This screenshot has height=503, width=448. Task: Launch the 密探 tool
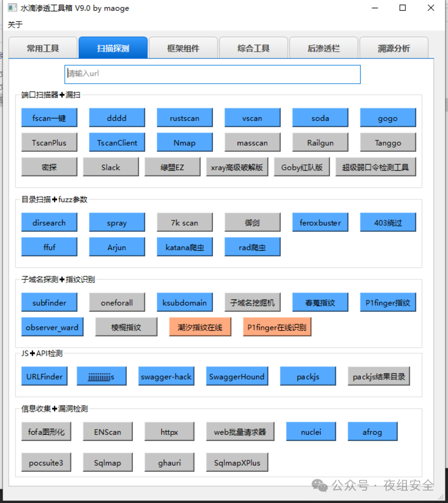pos(49,167)
